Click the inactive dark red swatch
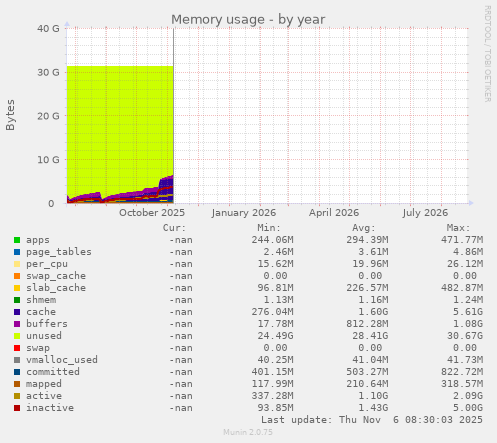The height and width of the screenshot is (443, 497). click(17, 408)
